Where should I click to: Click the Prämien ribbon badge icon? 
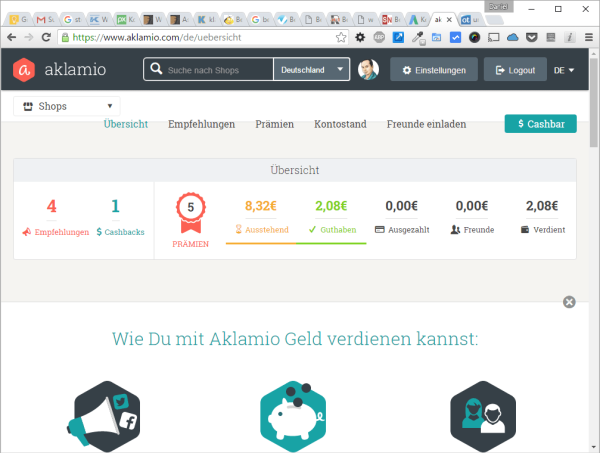191,213
